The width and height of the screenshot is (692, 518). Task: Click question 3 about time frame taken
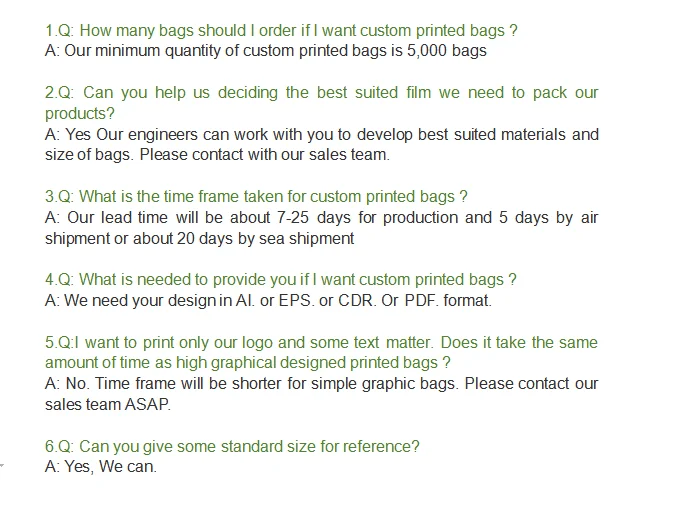click(256, 196)
